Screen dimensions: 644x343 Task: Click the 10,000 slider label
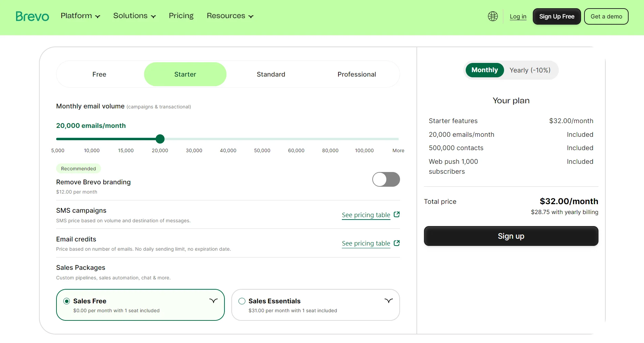click(92, 150)
